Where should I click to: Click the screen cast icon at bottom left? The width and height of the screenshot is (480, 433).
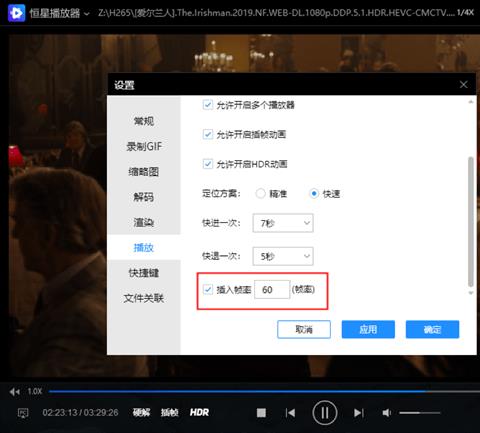[23, 413]
